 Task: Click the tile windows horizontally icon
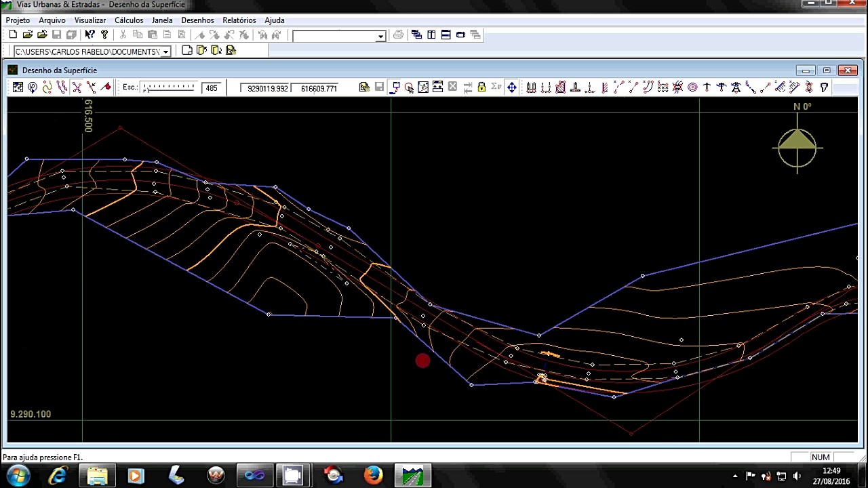446,35
